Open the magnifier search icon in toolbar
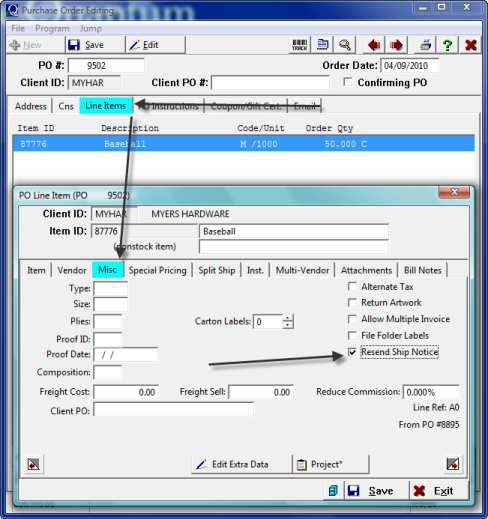The width and height of the screenshot is (488, 519). pos(344,45)
